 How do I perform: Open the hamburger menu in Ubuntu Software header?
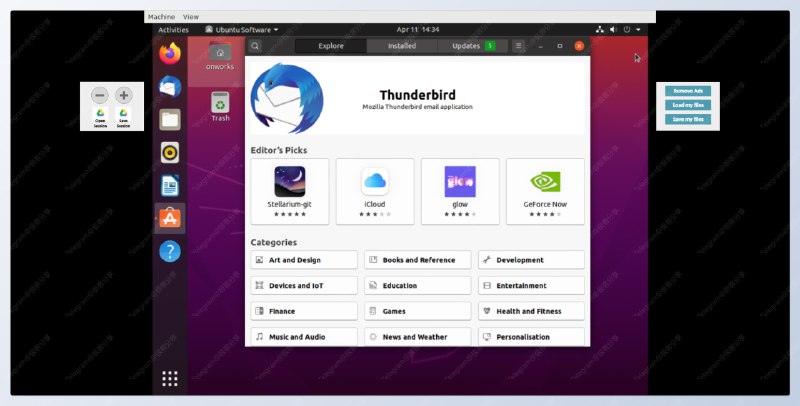click(x=518, y=46)
